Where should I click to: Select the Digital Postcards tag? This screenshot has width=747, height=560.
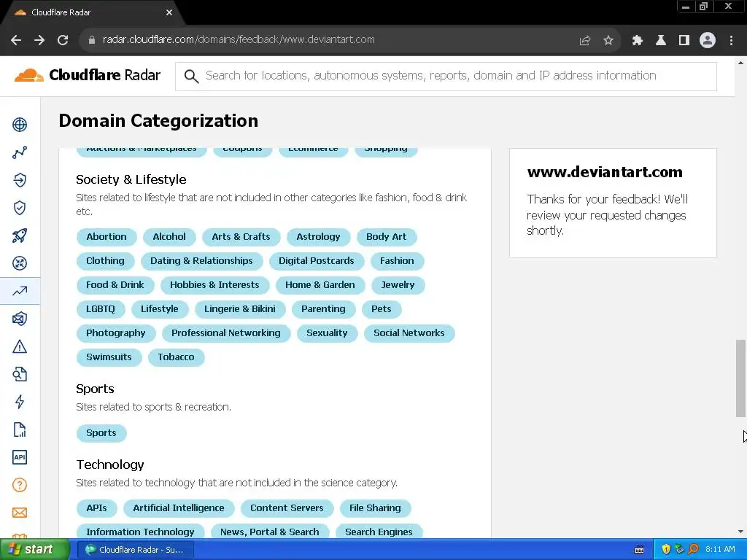(317, 261)
